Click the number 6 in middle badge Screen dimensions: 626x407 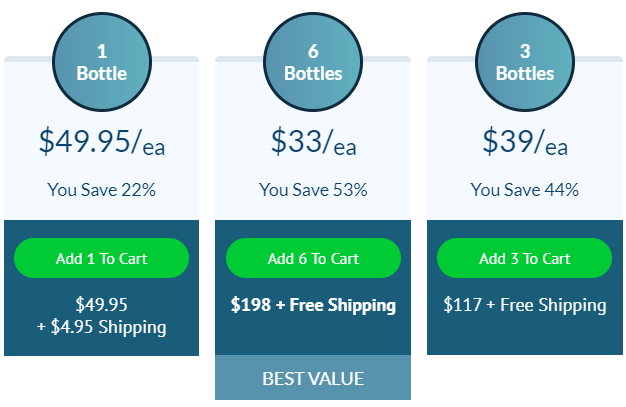[313, 51]
